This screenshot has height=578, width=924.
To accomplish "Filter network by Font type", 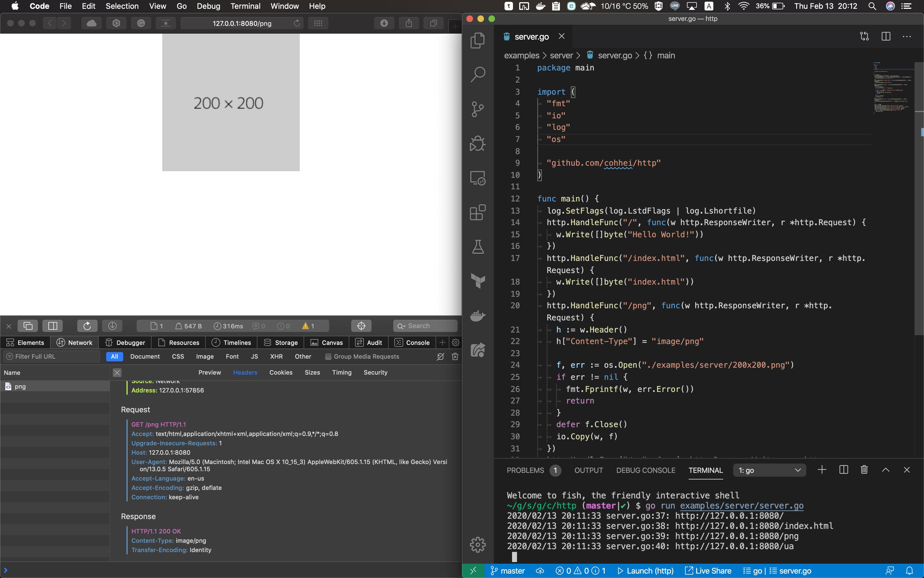I will click(232, 356).
